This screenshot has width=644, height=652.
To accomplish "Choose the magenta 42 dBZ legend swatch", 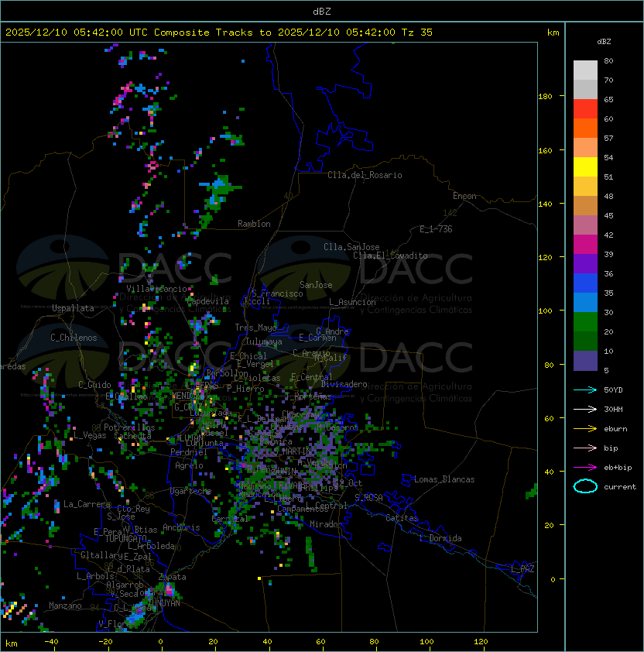I will pyautogui.click(x=585, y=245).
